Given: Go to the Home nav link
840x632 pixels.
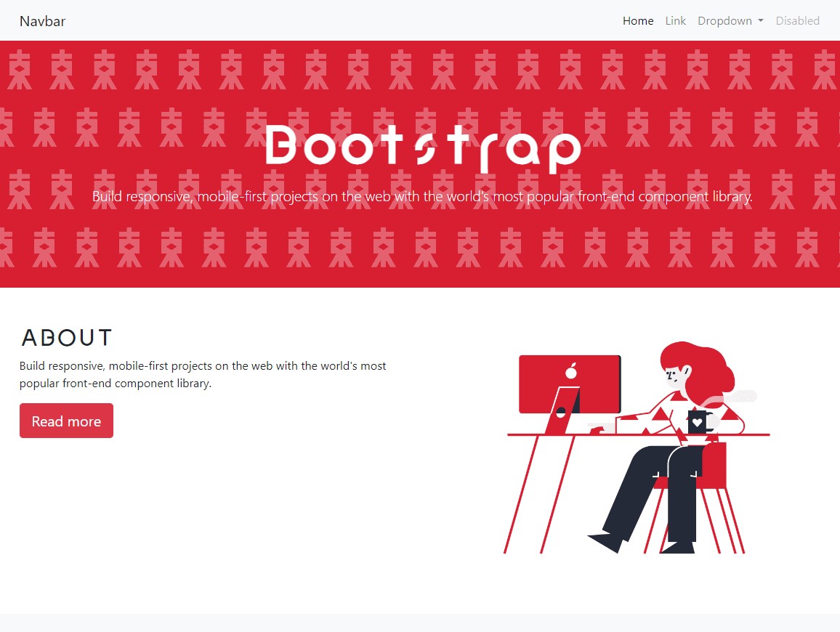Looking at the screenshot, I should point(637,21).
